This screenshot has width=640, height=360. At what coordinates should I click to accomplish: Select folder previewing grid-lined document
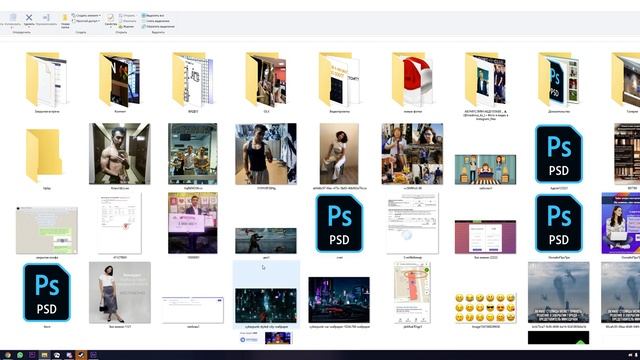193,80
